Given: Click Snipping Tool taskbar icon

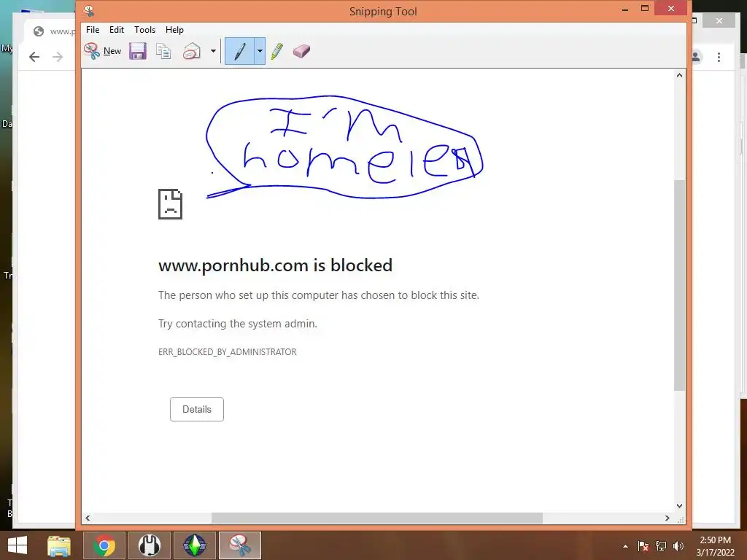Looking at the screenshot, I should tap(239, 545).
